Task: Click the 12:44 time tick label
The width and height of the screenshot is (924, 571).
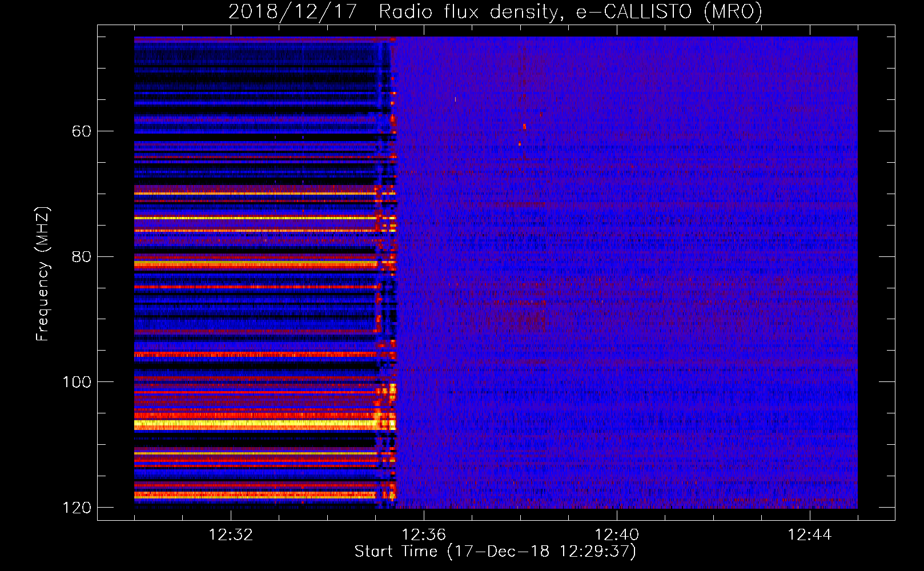Action: [810, 534]
